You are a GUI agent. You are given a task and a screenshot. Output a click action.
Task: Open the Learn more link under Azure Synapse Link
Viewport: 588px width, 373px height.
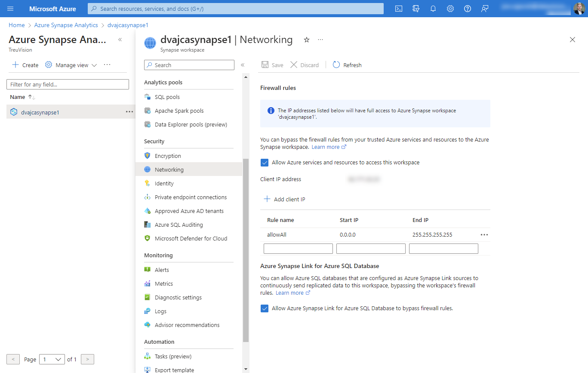click(x=293, y=293)
